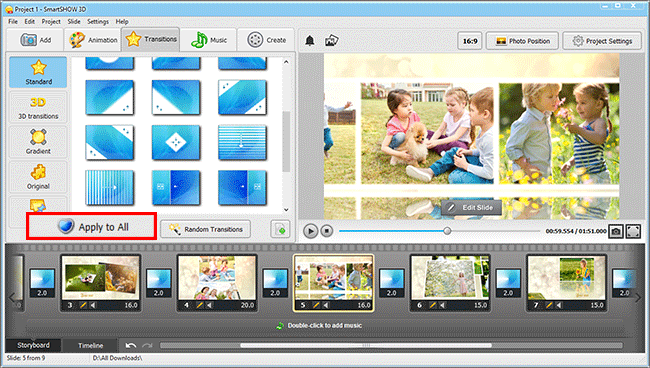The width and height of the screenshot is (650, 368).
Task: Click the undo arrow icon
Action: 131,345
